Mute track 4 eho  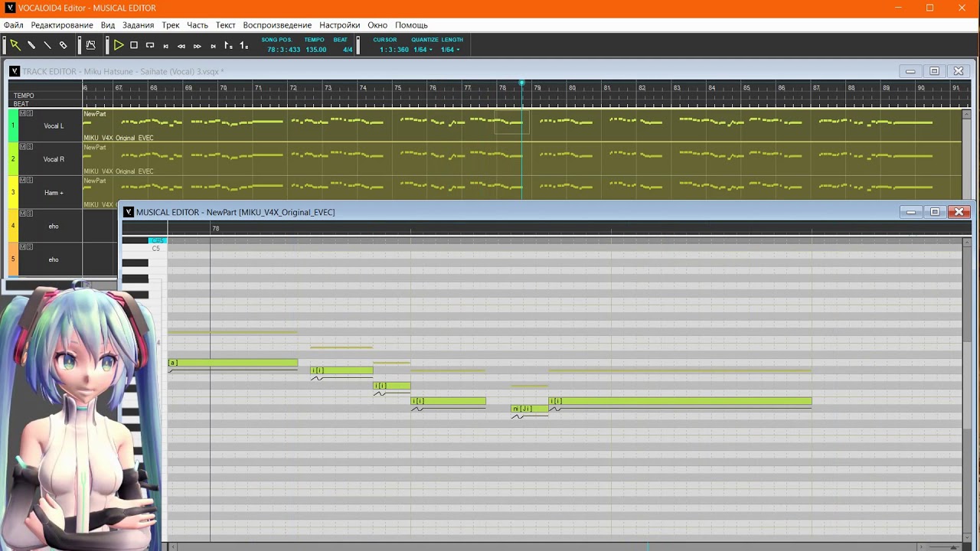point(23,214)
